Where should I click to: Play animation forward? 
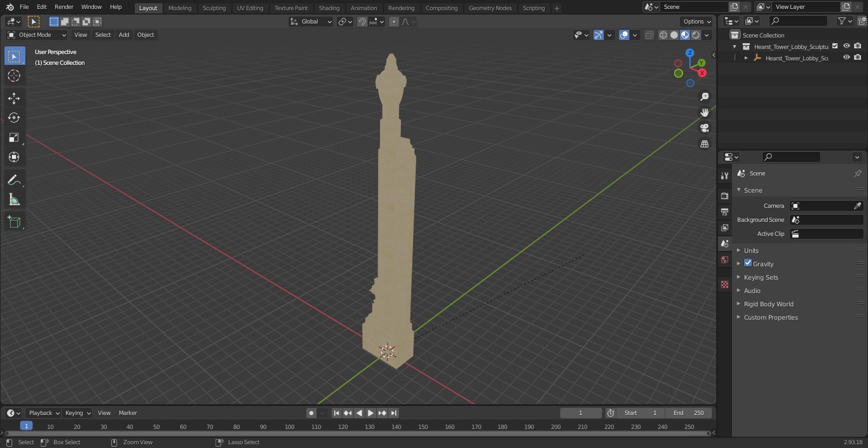point(370,413)
